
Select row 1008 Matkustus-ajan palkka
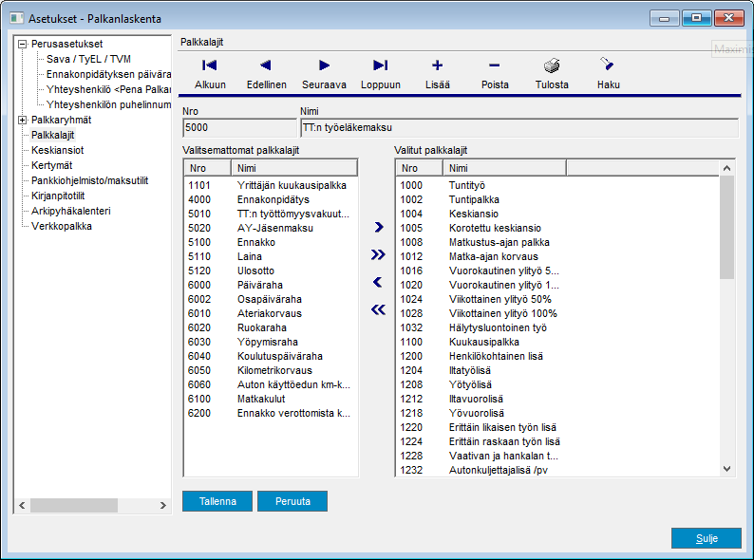tap(557, 242)
